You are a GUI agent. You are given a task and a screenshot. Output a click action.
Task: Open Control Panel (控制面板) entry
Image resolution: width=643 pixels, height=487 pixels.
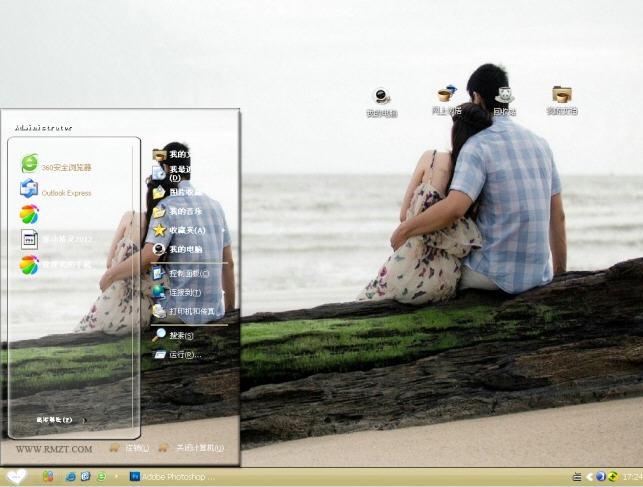[181, 273]
